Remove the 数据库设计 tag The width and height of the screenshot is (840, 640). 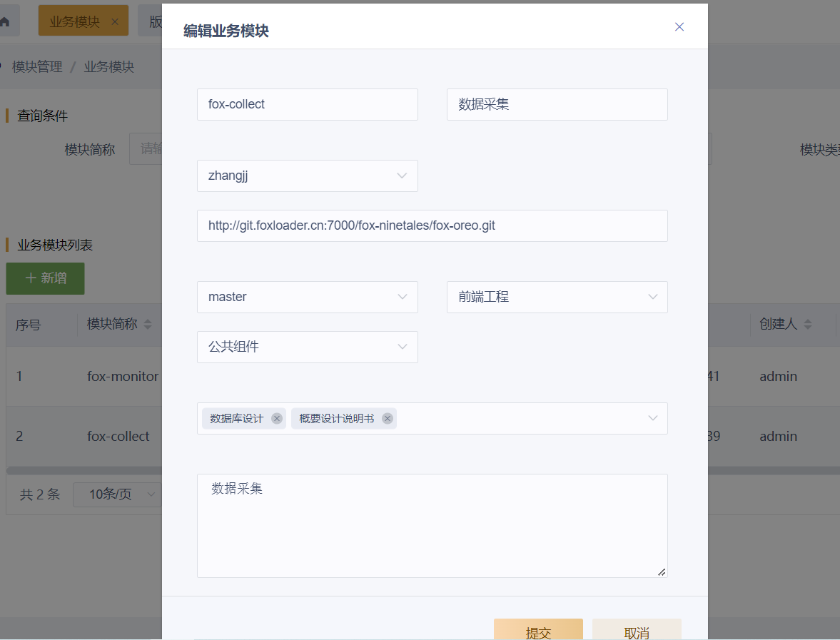coord(277,419)
